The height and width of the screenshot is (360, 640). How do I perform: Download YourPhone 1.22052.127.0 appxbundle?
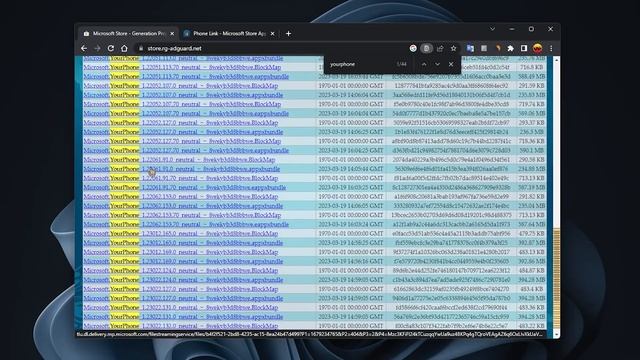click(x=183, y=132)
